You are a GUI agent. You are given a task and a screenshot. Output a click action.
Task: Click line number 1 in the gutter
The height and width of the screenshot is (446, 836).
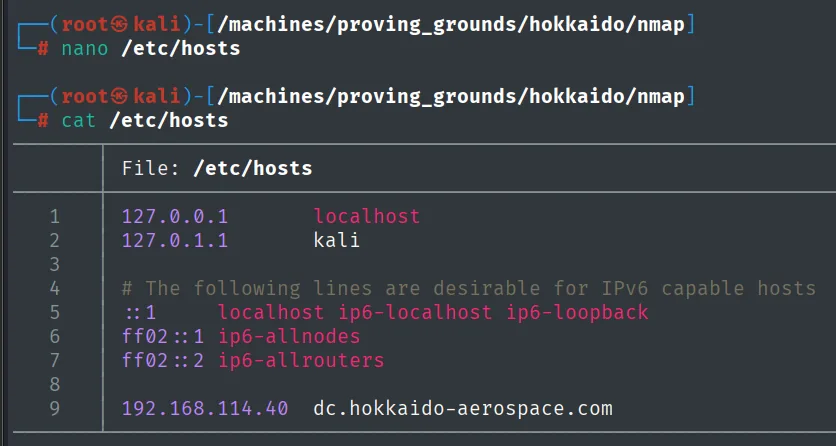[54, 217]
